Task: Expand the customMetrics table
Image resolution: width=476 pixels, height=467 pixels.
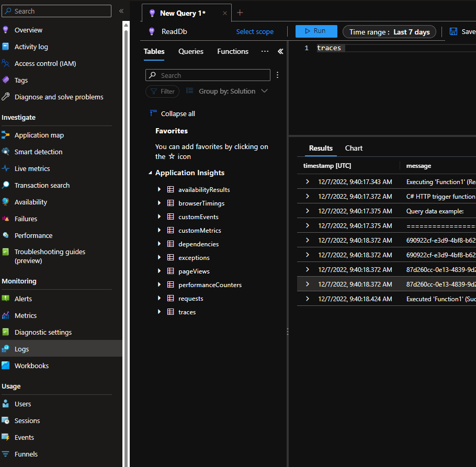Action: (x=159, y=230)
